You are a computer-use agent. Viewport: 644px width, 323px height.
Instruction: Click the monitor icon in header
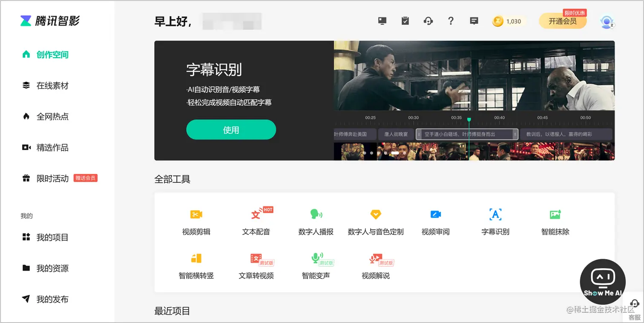click(x=382, y=20)
